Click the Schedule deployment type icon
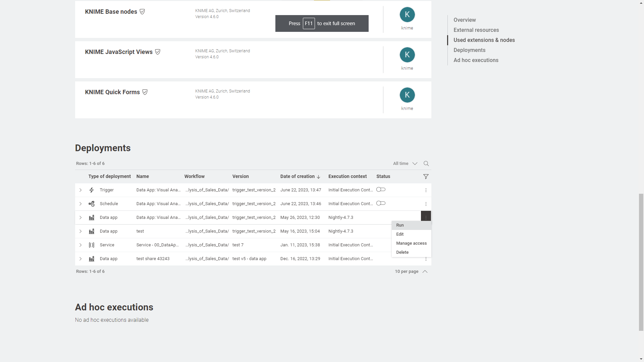Viewport: 644px width, 362px height. tap(92, 203)
